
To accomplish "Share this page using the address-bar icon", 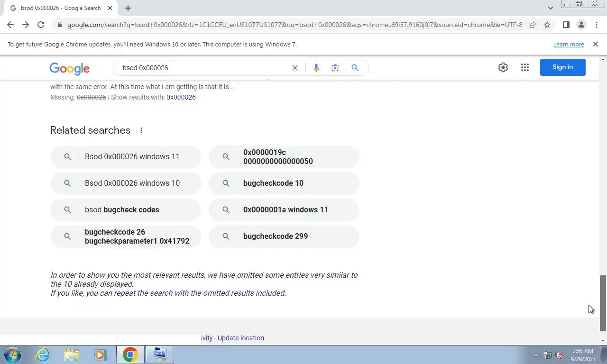I will pyautogui.click(x=532, y=25).
